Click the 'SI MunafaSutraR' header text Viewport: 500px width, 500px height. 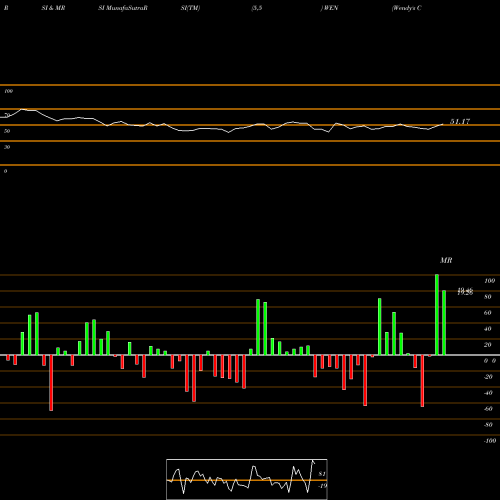(x=123, y=8)
